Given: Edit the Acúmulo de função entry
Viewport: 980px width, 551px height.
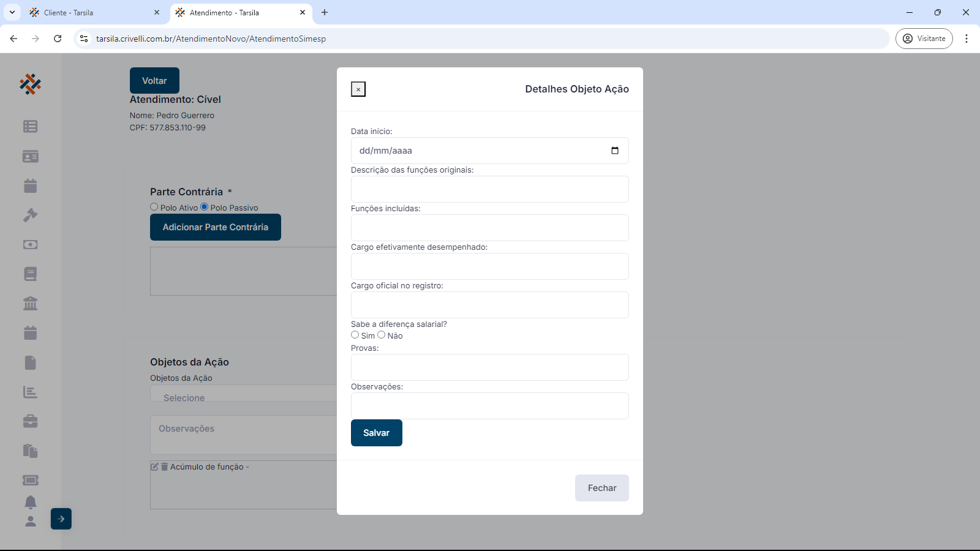Looking at the screenshot, I should (x=155, y=467).
